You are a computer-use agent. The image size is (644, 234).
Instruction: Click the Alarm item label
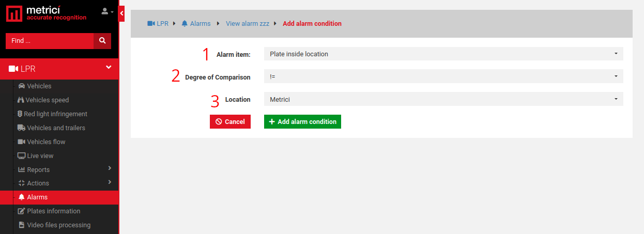point(234,54)
